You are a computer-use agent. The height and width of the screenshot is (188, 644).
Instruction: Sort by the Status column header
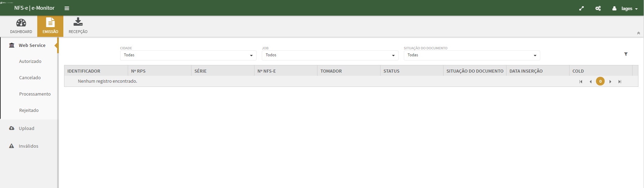click(412, 71)
